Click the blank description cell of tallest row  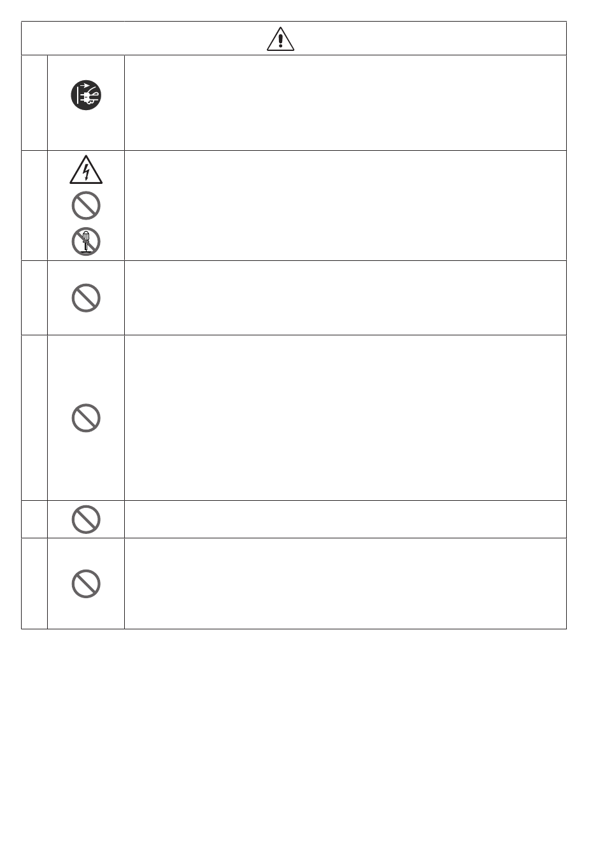tap(345, 418)
